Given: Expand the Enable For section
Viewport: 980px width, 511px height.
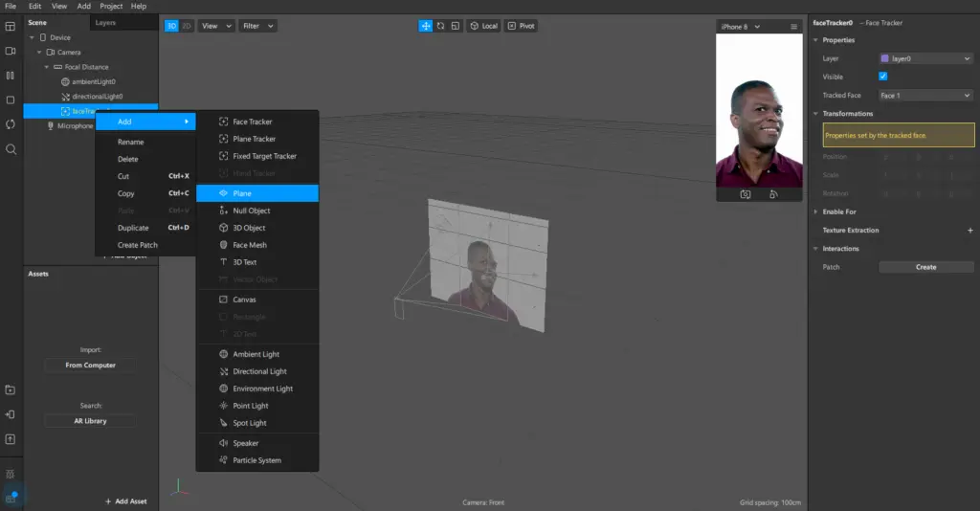Looking at the screenshot, I should click(838, 211).
